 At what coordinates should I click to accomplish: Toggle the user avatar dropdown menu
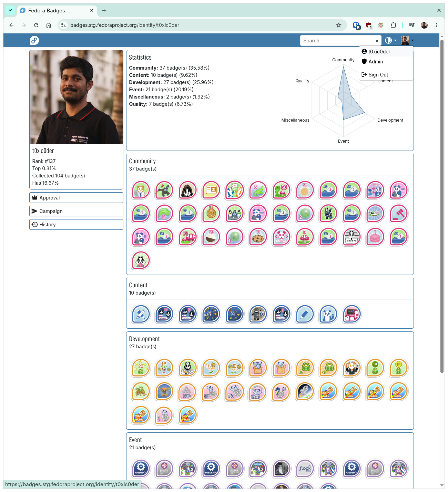click(x=407, y=41)
